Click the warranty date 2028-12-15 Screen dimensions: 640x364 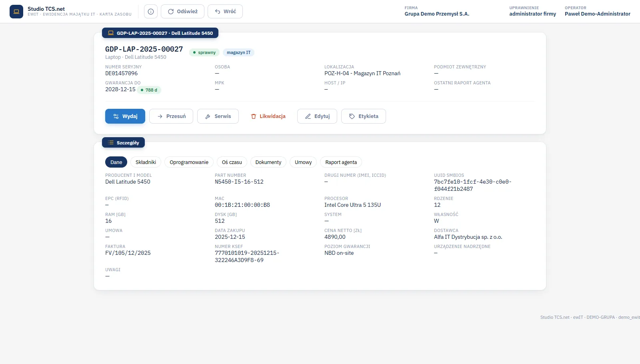click(x=120, y=89)
